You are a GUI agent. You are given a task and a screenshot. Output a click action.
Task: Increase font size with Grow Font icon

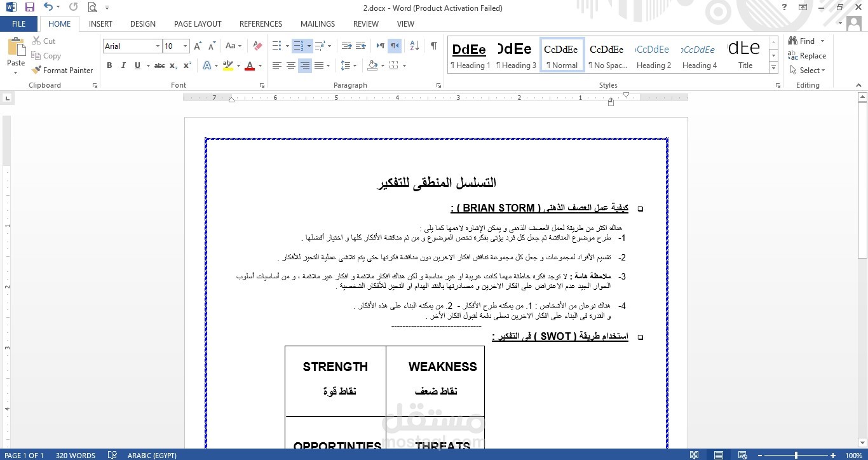click(198, 46)
